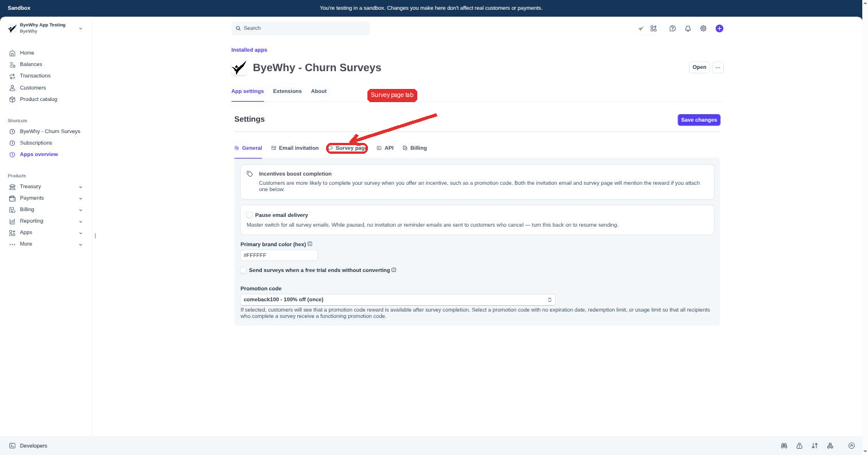This screenshot has width=868, height=455.
Task: Open the Billing settings tab
Action: coord(415,148)
